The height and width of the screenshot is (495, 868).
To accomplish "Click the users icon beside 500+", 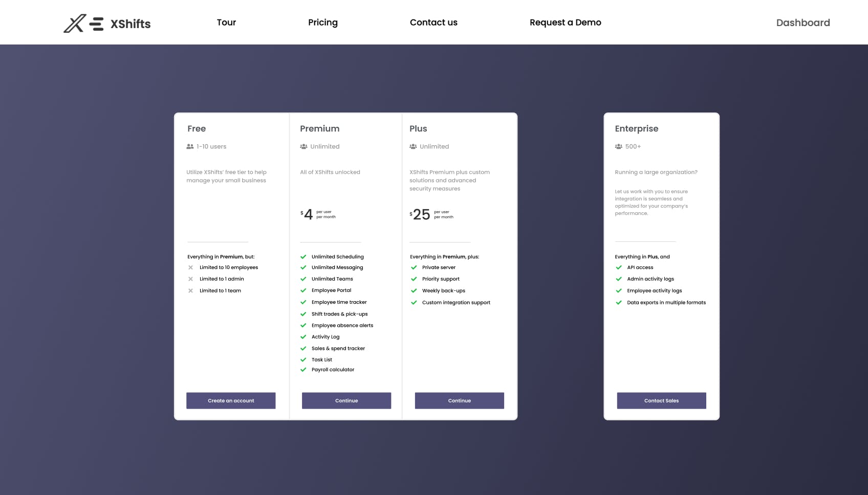I will [x=619, y=147].
